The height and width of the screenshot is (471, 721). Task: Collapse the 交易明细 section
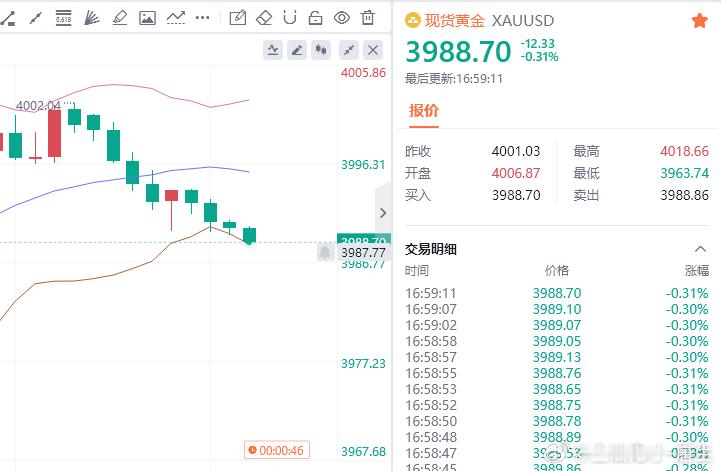coord(700,249)
